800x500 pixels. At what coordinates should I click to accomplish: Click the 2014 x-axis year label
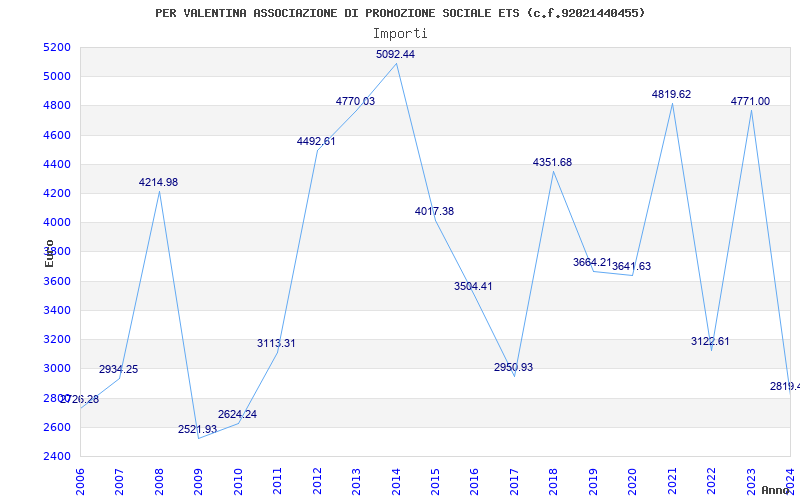tap(395, 482)
